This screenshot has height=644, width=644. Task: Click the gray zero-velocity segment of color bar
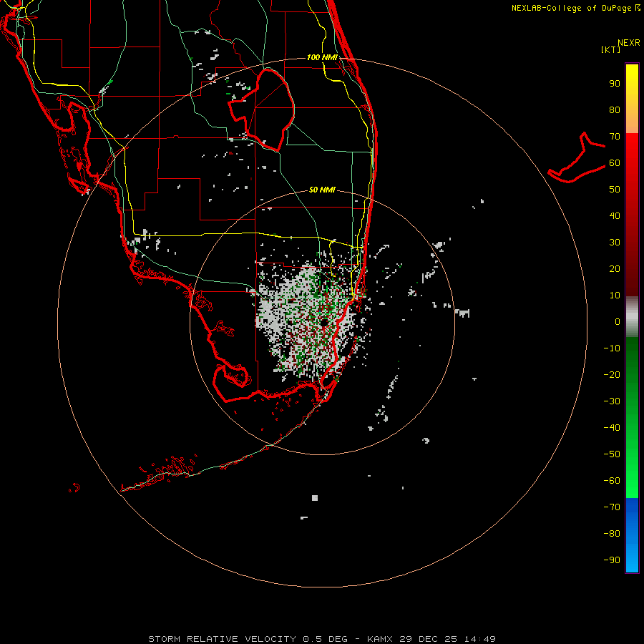point(632,317)
